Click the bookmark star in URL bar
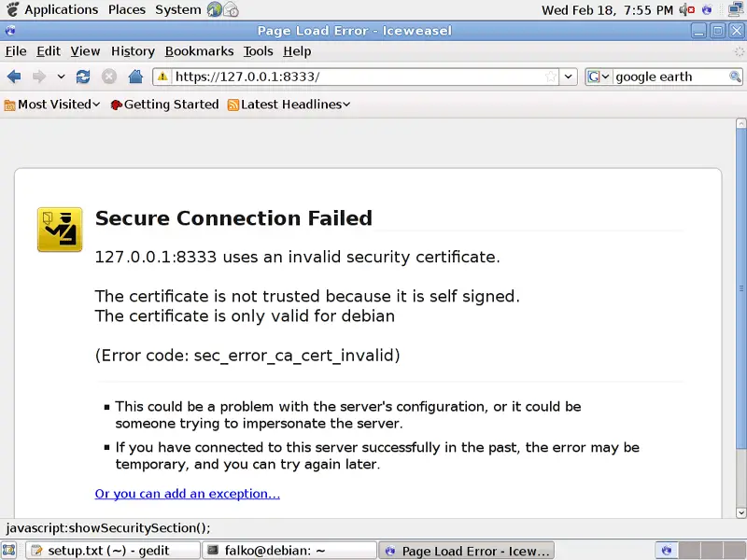747x560 pixels. coord(551,77)
